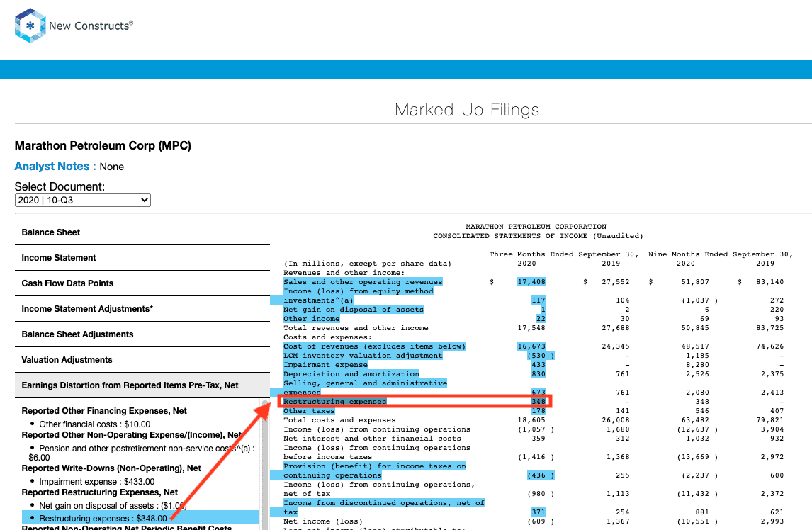Click the New Constructs hexagon logo icon
The width and height of the screenshot is (812, 530).
[30, 26]
